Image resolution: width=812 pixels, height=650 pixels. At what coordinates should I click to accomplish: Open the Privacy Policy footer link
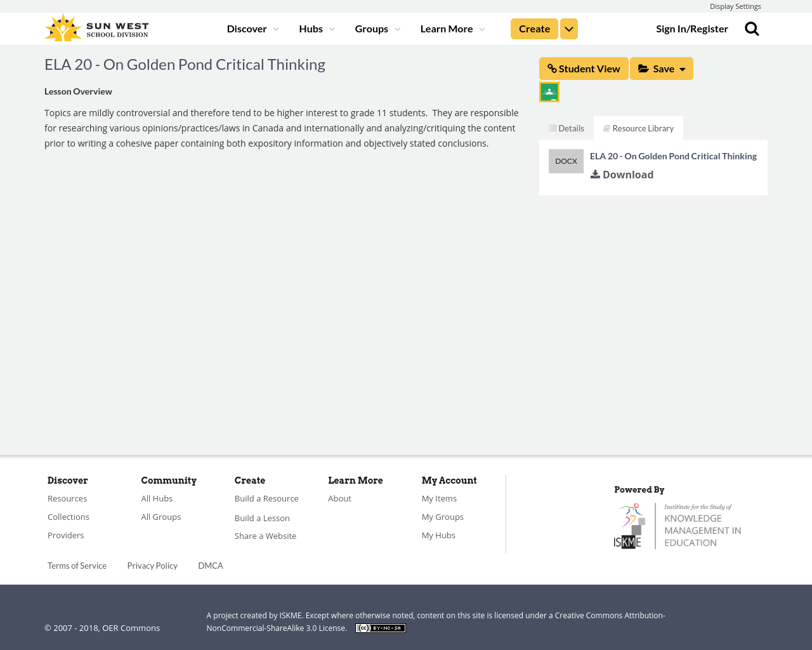pos(152,566)
